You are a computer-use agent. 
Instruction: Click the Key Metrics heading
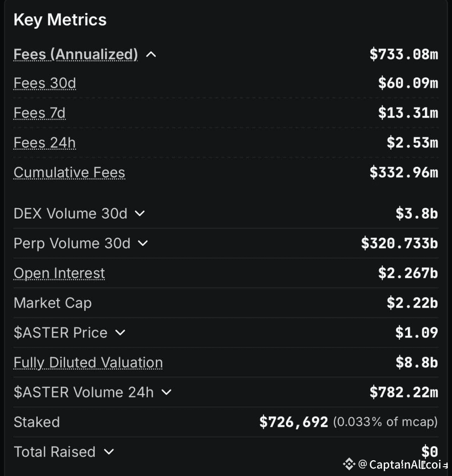(60, 20)
